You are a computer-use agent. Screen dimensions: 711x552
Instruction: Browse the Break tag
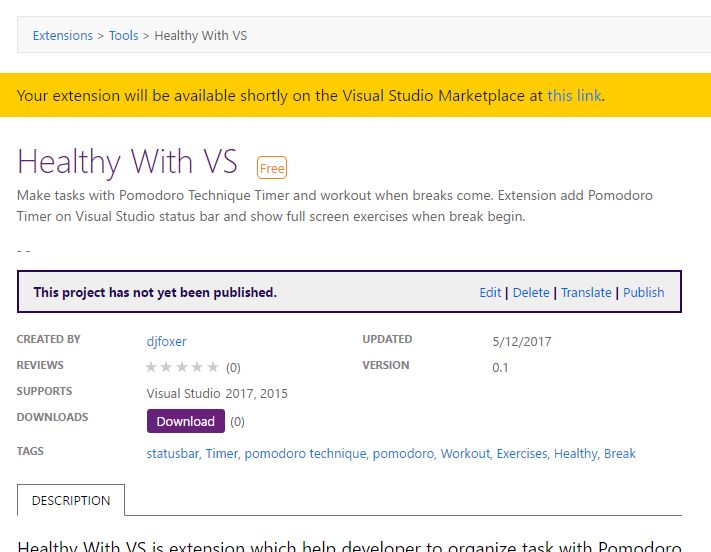coord(619,454)
